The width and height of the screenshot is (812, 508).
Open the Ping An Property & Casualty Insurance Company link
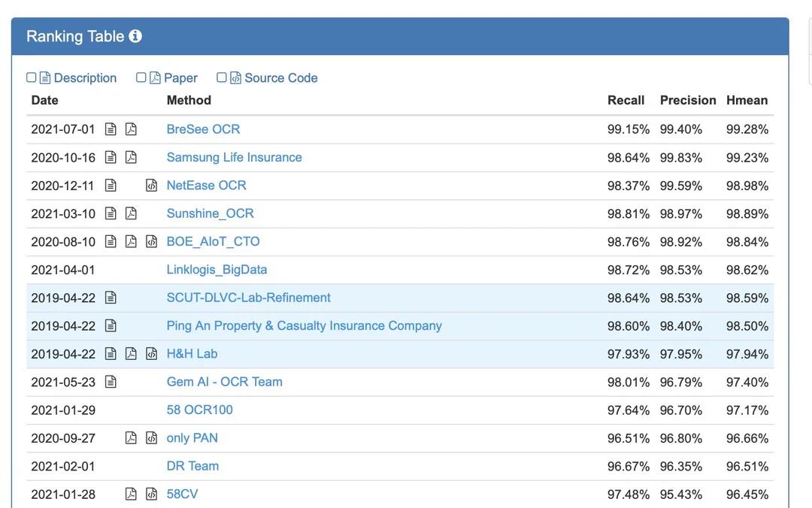click(304, 325)
